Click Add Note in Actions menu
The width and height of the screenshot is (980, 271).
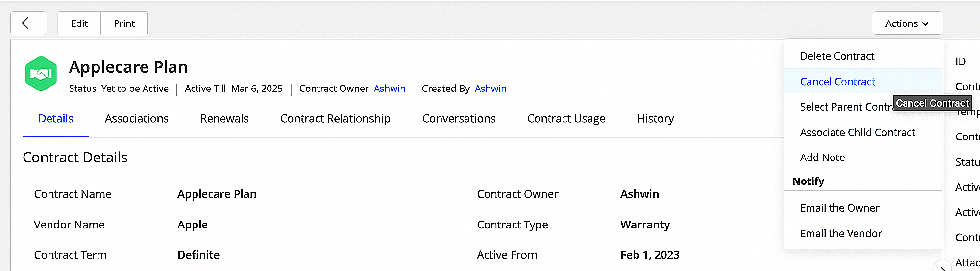(x=822, y=158)
